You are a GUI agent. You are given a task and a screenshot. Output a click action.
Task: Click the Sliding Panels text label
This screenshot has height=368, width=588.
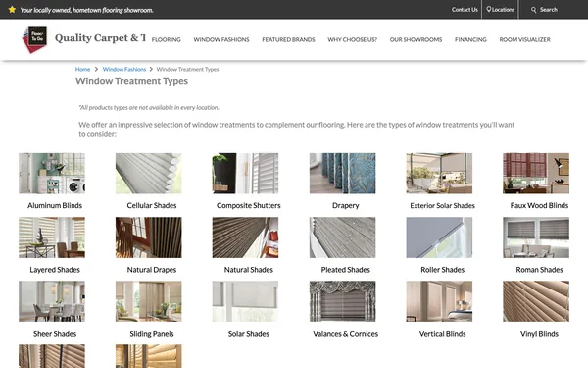pos(152,334)
